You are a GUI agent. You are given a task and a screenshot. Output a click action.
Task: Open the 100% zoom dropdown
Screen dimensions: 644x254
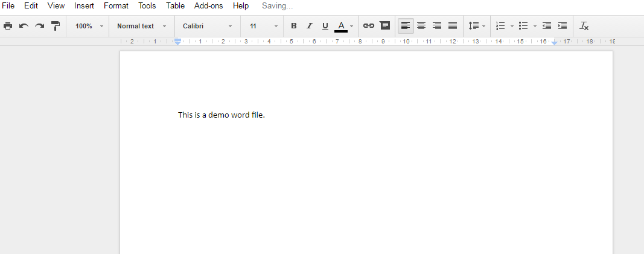89,26
